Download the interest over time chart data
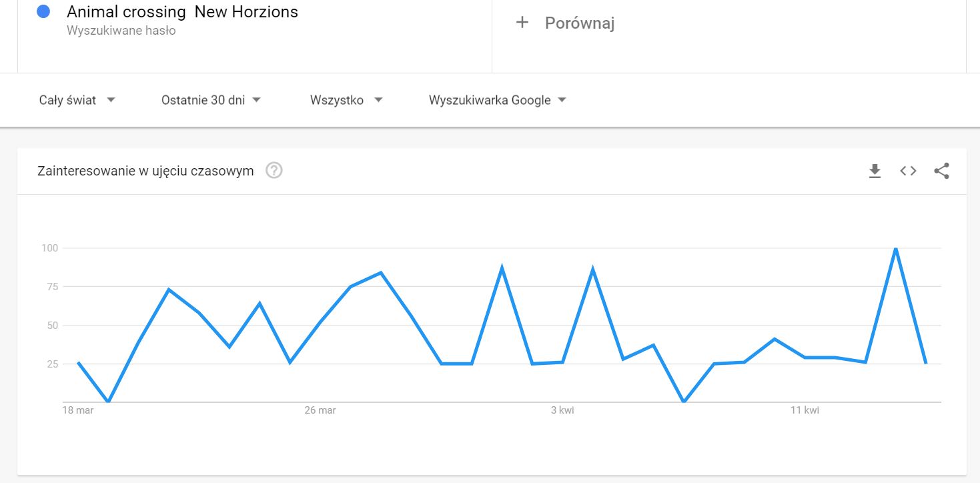 coord(875,171)
